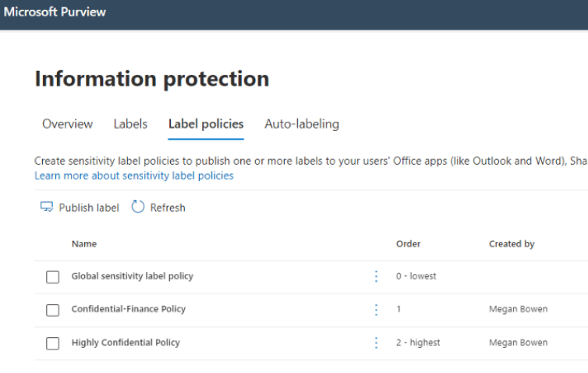
Task: Click the Publish label icon
Action: pos(47,208)
